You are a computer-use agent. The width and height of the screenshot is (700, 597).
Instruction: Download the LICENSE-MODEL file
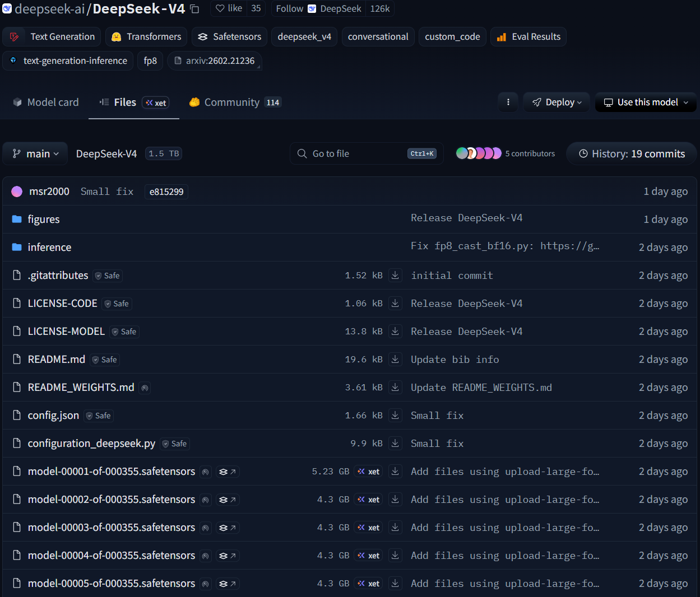coord(395,331)
